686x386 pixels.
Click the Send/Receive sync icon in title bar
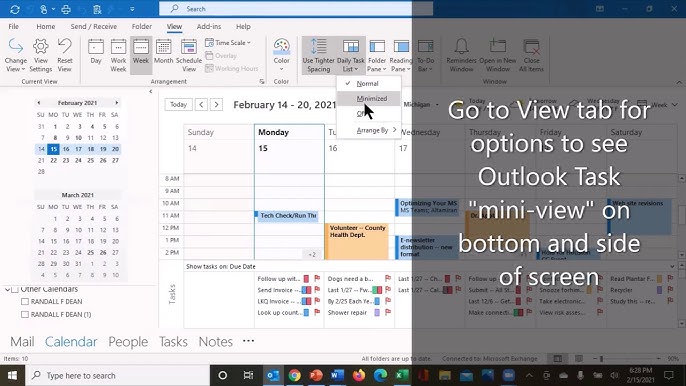click(x=15, y=9)
